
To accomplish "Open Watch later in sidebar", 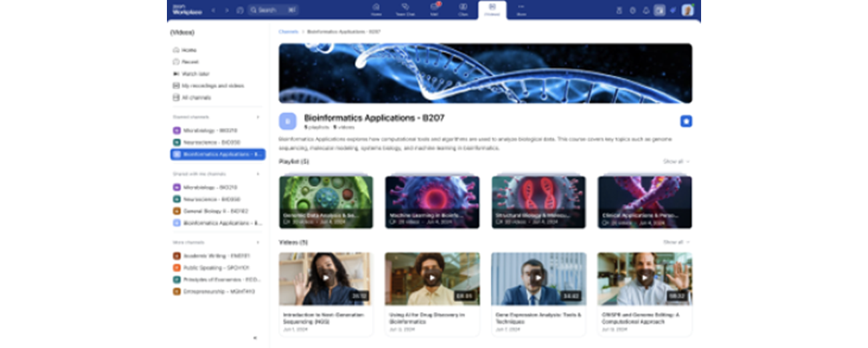I will click(x=195, y=73).
